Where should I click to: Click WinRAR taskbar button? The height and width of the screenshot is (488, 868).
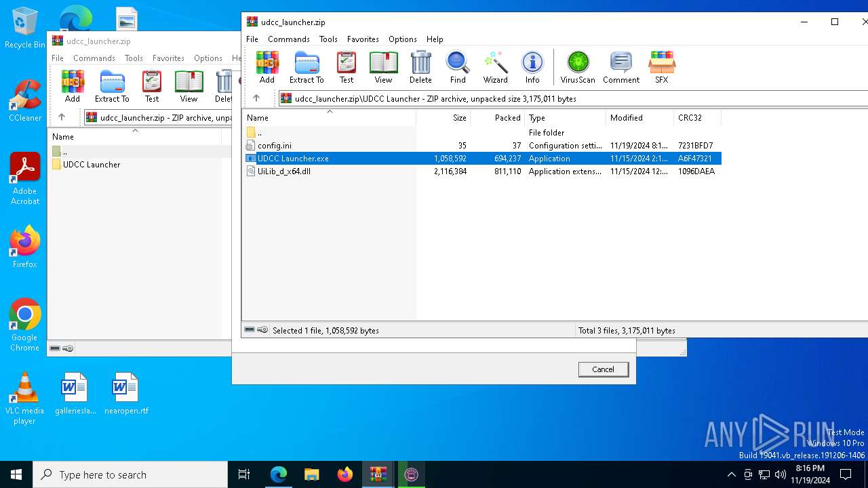[378, 474]
